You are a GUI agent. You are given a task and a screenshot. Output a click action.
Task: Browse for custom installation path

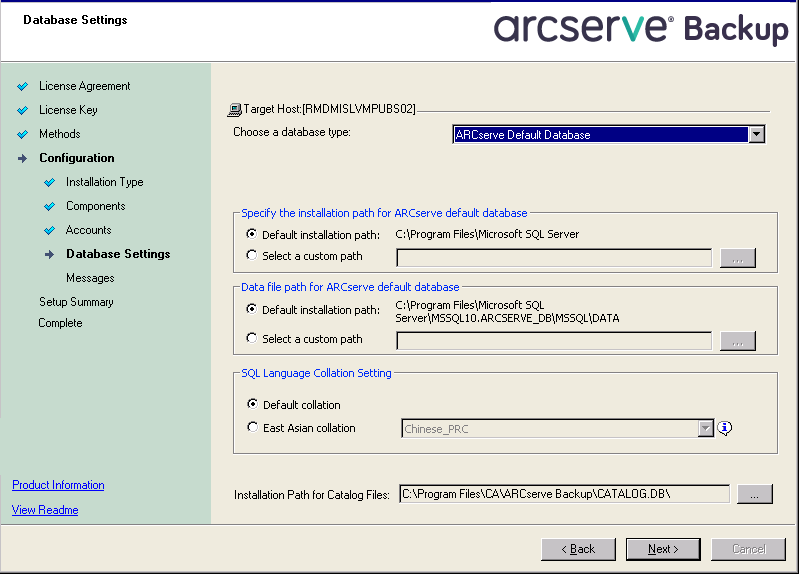tap(738, 258)
